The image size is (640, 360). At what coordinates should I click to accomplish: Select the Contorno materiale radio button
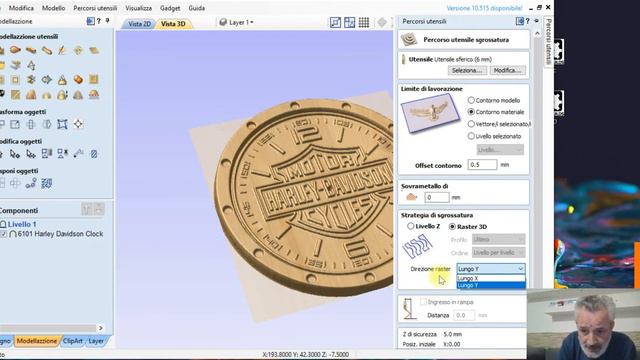[x=471, y=112]
